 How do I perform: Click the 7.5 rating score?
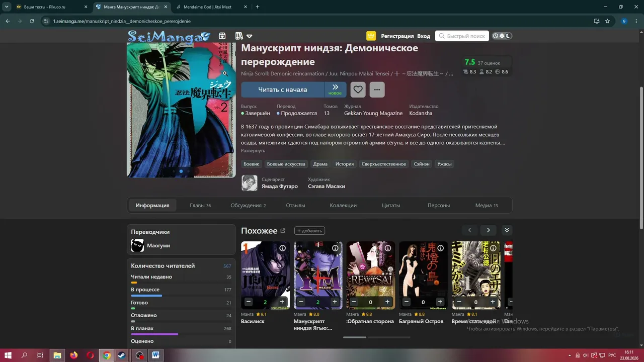click(470, 62)
